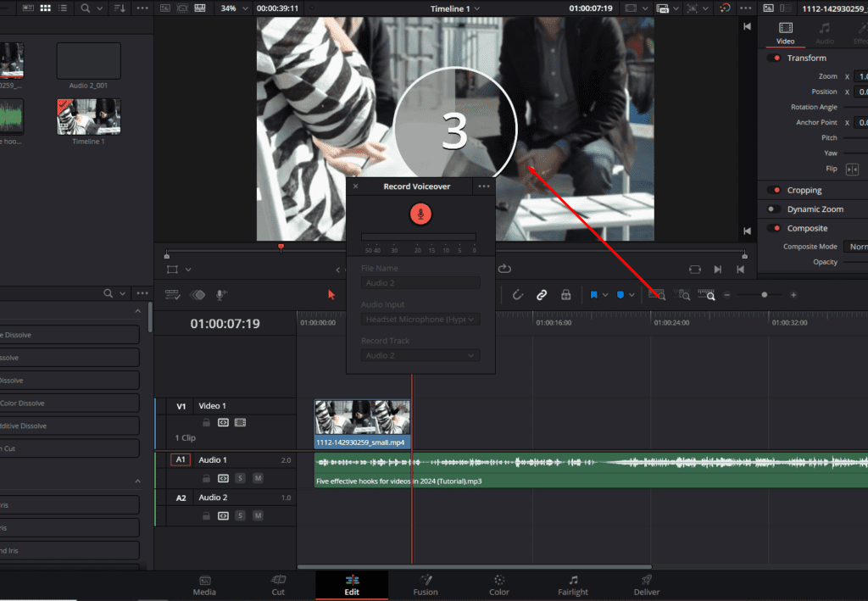The width and height of the screenshot is (868, 601).
Task: Solo the Audio 2 track
Action: pos(241,515)
